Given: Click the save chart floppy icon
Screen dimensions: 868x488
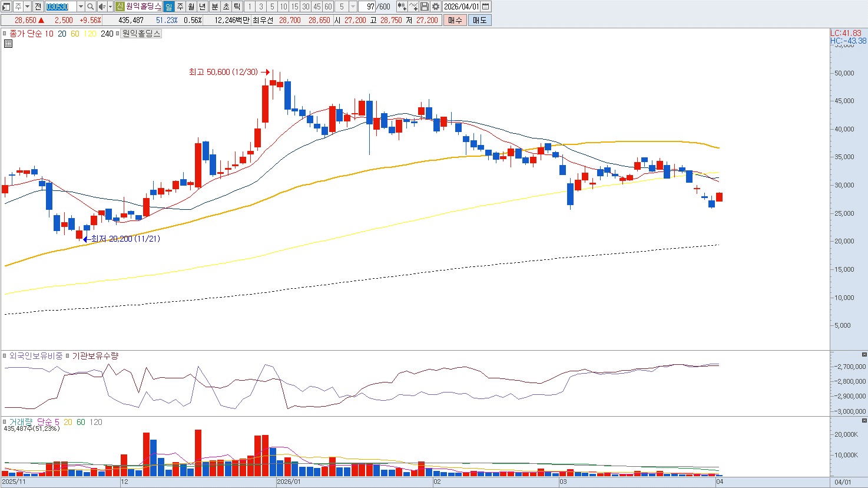Looking at the screenshot, I should (x=425, y=6).
